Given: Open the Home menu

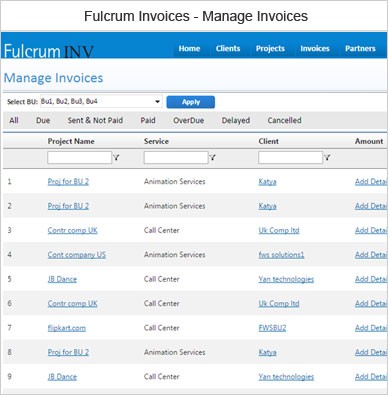Looking at the screenshot, I should (x=189, y=49).
